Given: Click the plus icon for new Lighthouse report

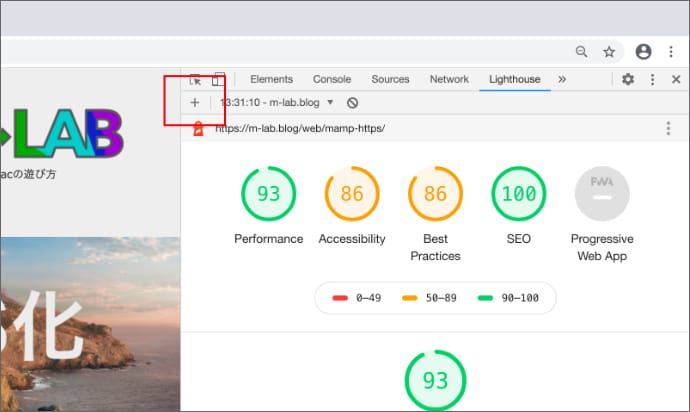Looking at the screenshot, I should tap(195, 103).
